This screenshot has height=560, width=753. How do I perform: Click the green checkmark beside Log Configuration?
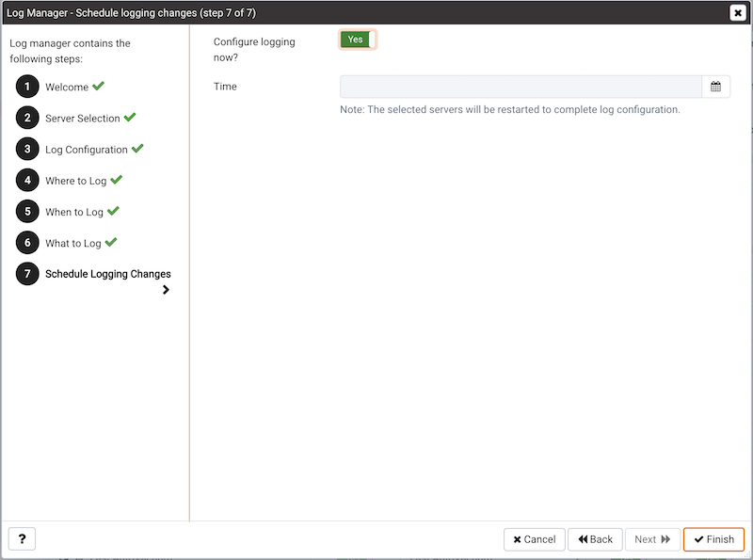click(137, 149)
